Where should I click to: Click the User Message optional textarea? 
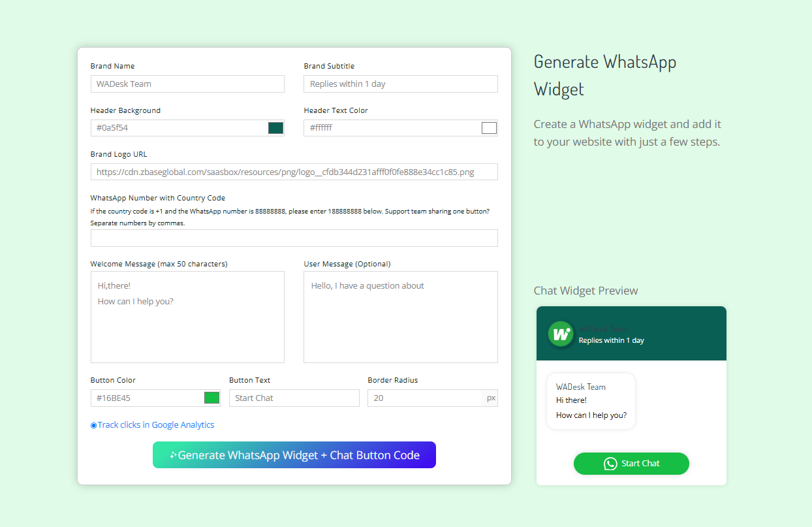point(400,317)
